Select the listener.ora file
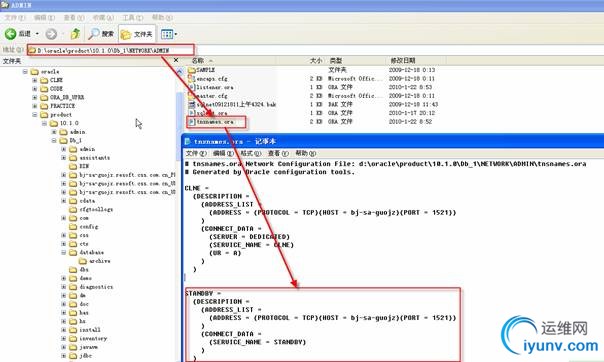Viewport: 604px width, 362px height. 211,87
